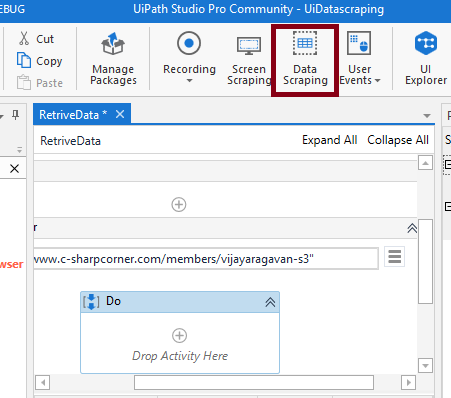Open the Recording dropdown arrow
Viewport: 451px width, 398px height.
[189, 81]
